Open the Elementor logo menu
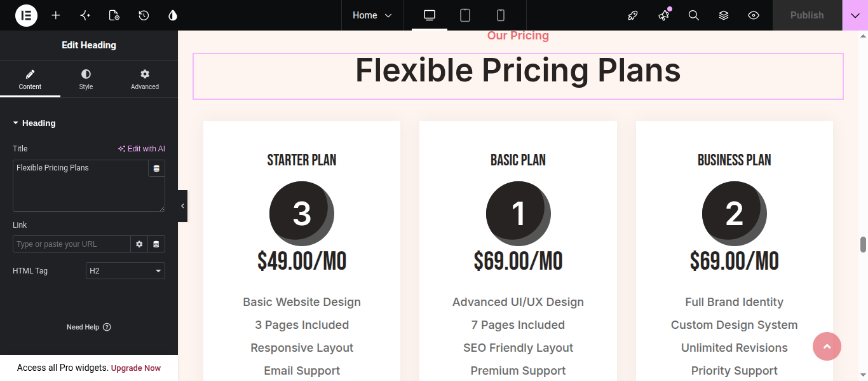 (x=26, y=15)
